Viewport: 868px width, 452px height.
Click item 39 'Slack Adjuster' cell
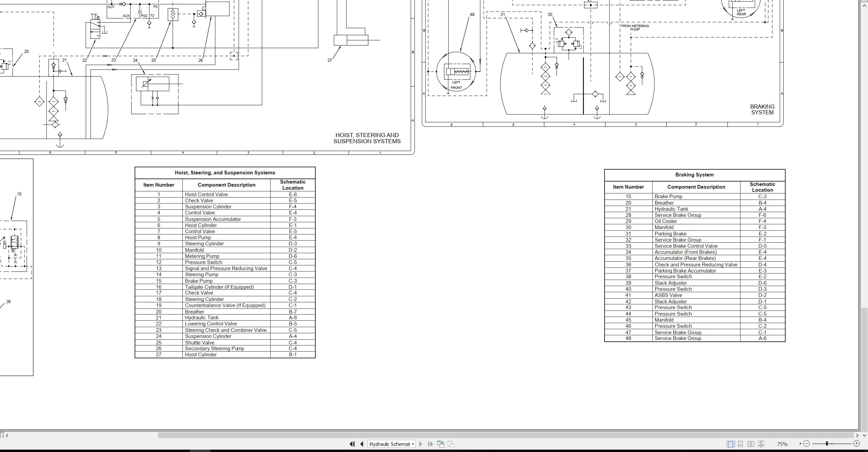[696, 283]
